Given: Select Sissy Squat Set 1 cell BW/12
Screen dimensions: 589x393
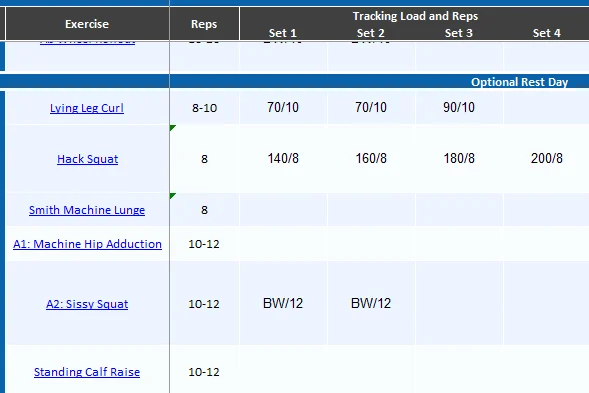Looking at the screenshot, I should point(283,303).
